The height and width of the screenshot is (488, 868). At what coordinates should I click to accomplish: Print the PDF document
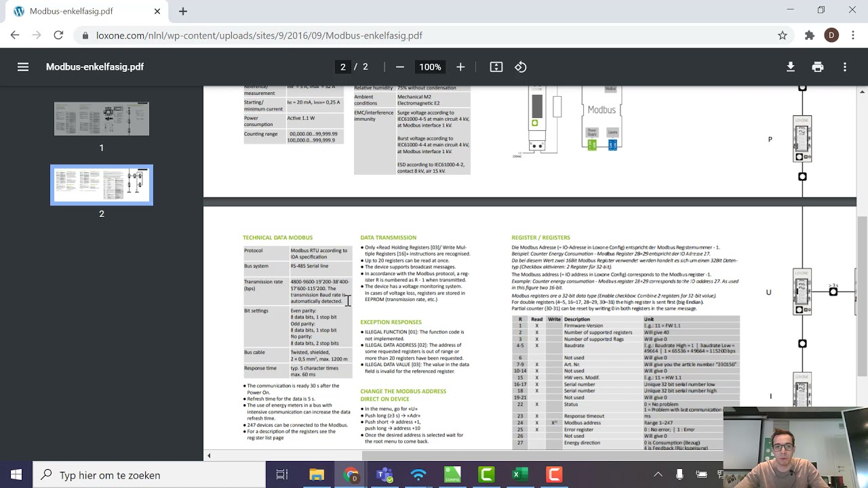[x=818, y=66]
